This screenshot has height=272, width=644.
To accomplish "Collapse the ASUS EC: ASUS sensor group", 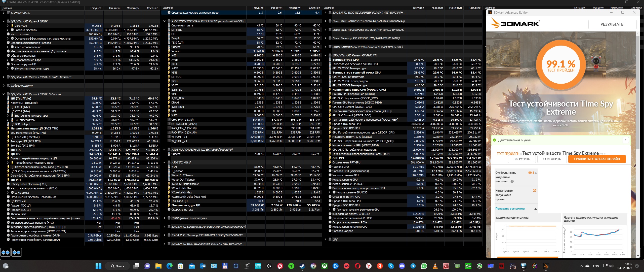I will tap(164, 162).
